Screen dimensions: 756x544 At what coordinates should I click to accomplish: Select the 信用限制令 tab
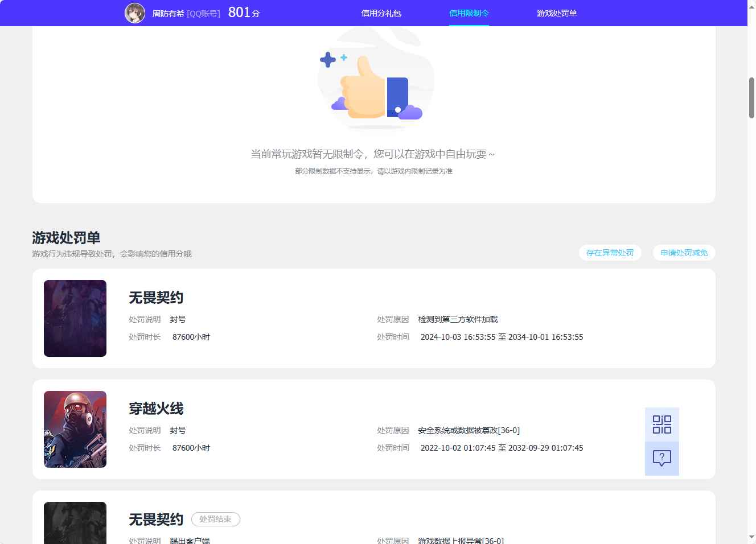(x=469, y=13)
